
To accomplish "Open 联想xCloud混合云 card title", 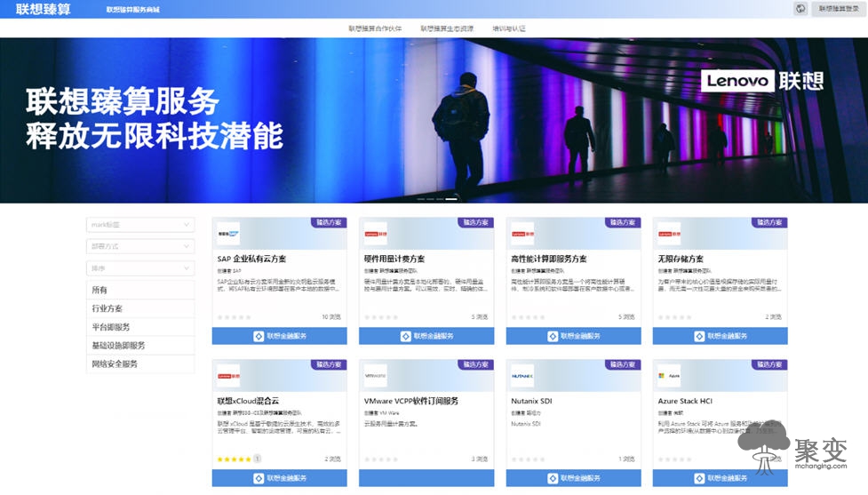I will [248, 401].
